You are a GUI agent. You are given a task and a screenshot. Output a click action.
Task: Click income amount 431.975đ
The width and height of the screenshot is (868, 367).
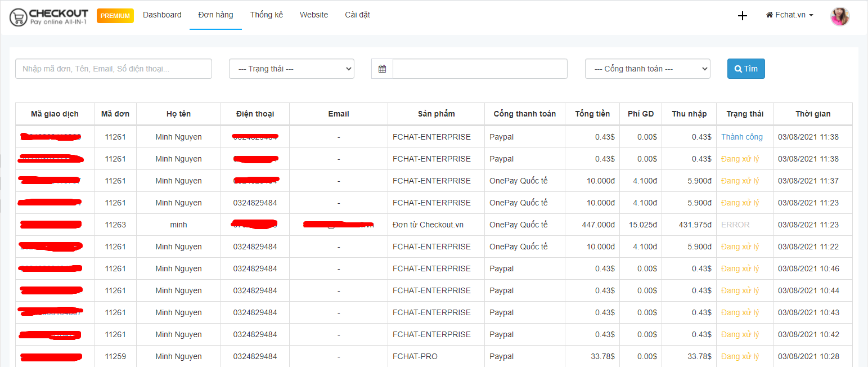(695, 225)
